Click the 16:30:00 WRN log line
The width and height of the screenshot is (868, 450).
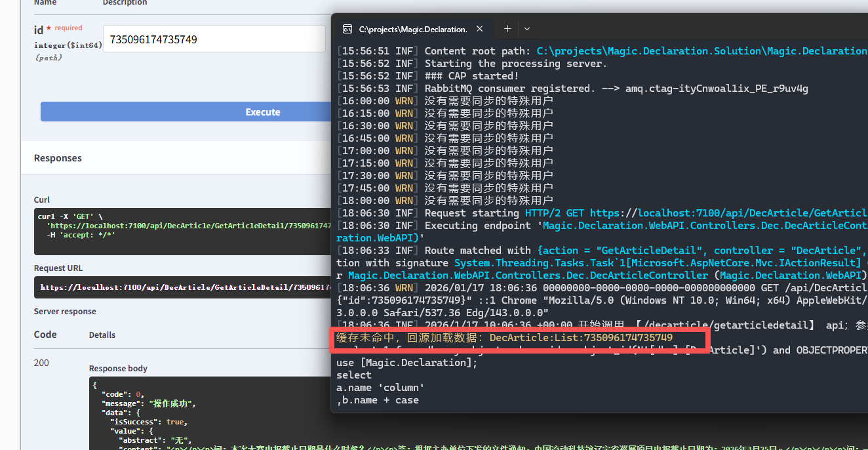(x=445, y=126)
